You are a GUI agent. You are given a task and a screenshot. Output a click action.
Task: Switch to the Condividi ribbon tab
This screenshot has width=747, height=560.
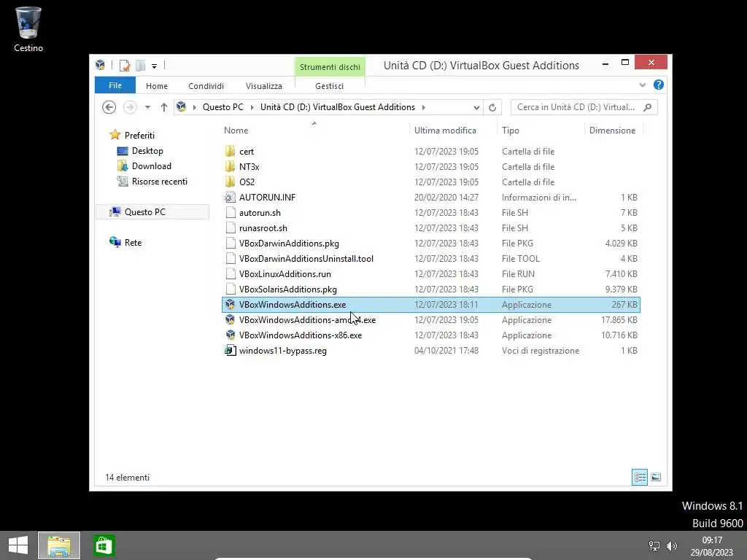[206, 86]
